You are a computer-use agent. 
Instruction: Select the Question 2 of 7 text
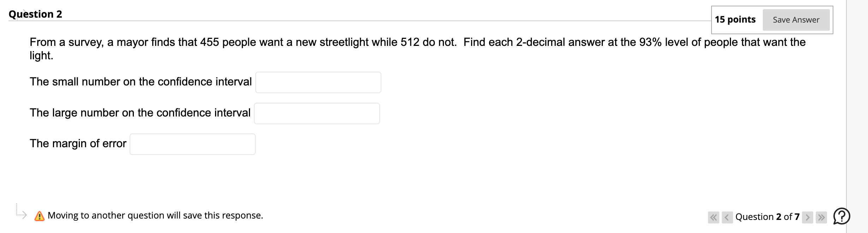(x=766, y=217)
